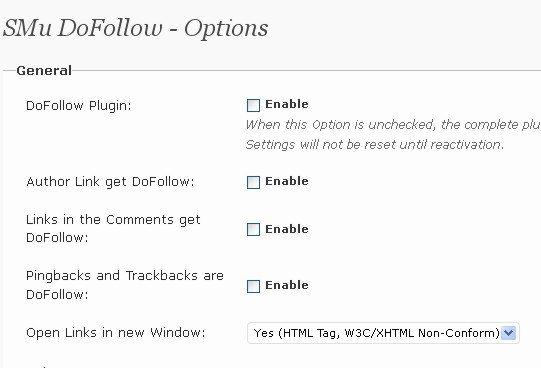Check Links in the Comments get DoFollow box

point(253,230)
